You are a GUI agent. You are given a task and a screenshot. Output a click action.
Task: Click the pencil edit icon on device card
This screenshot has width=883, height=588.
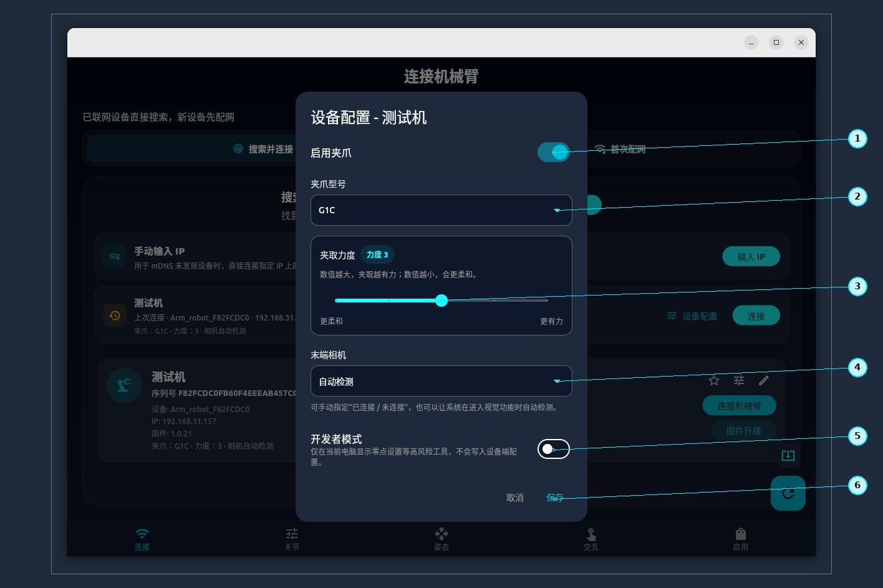[764, 380]
